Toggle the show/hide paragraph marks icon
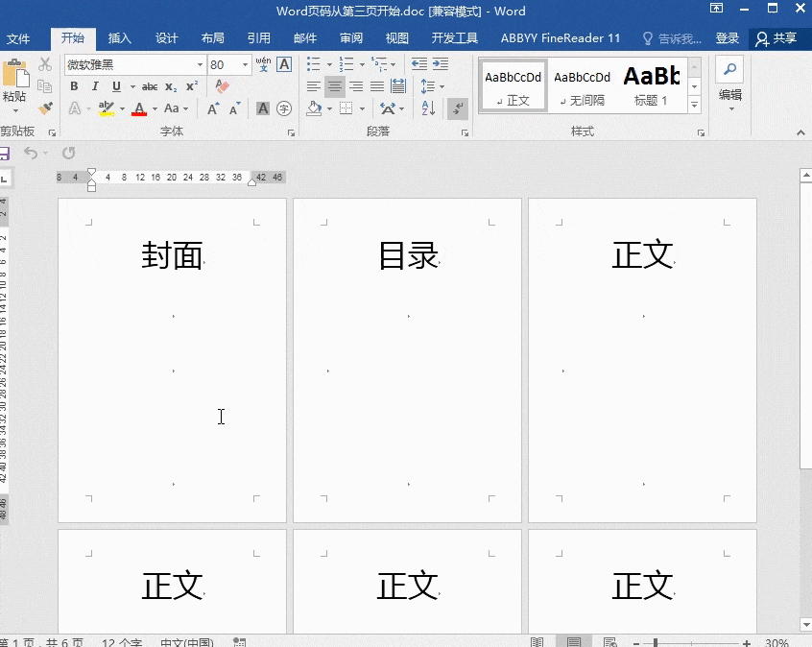 458,108
